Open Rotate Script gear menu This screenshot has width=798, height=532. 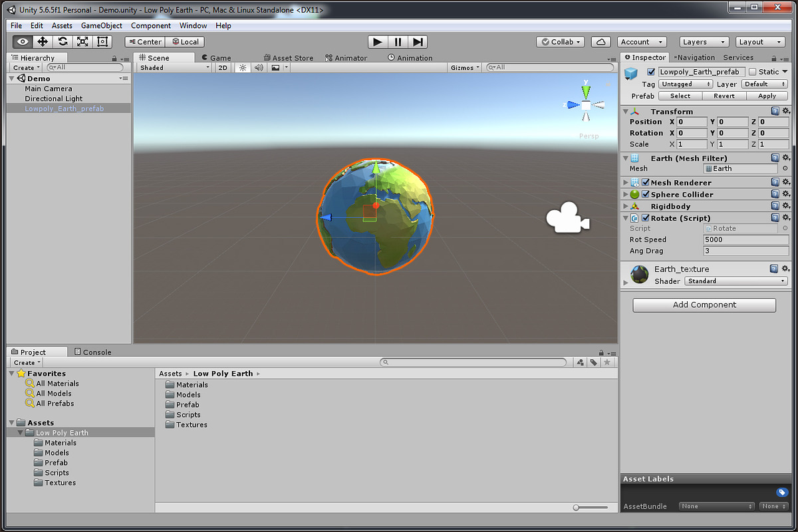tap(785, 217)
